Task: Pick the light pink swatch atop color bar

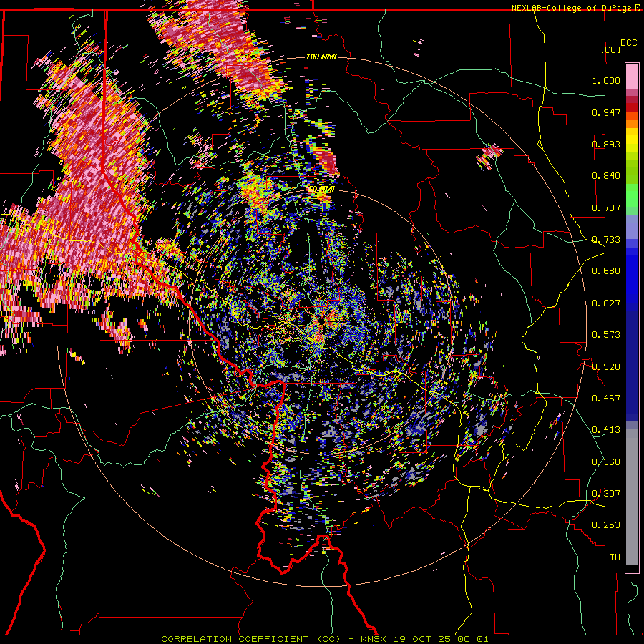Action: click(x=632, y=76)
